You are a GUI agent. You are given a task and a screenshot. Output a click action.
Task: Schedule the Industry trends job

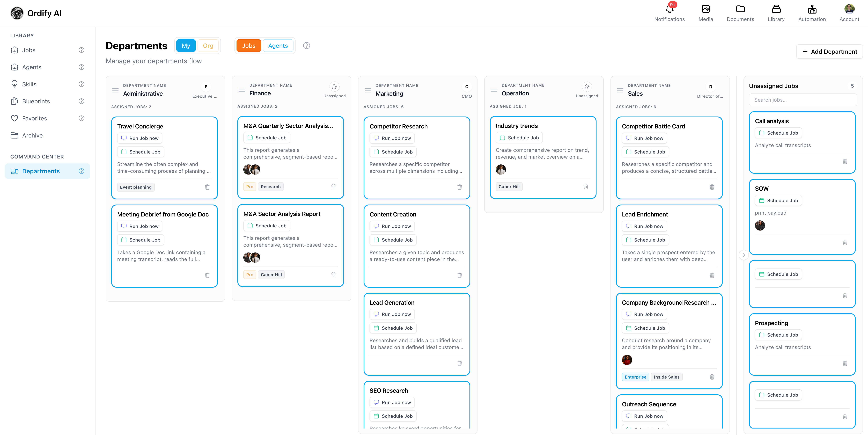tap(519, 138)
